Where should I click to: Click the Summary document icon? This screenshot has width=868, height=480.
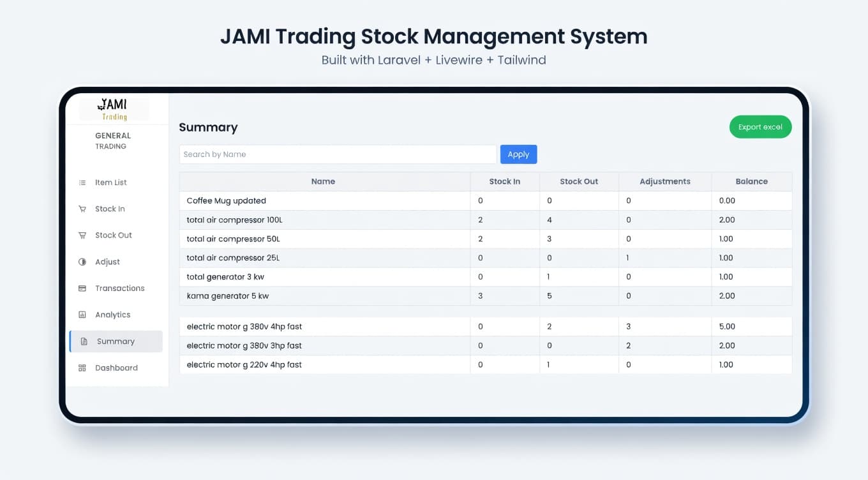(82, 341)
